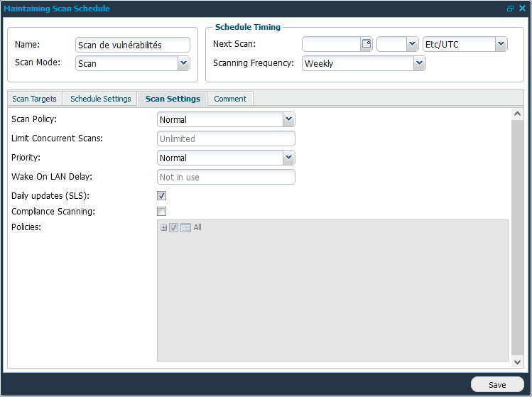
Task: Uncheck the All policies checkbox
Action: [x=173, y=228]
